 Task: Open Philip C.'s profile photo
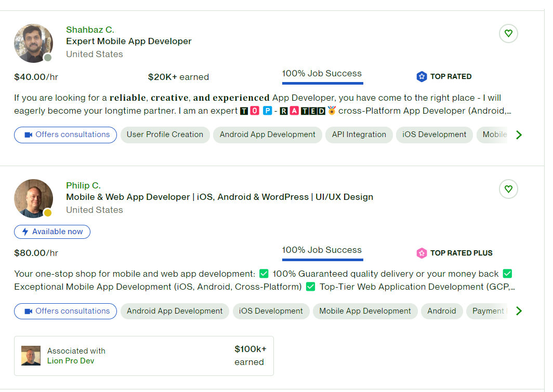[x=33, y=199]
